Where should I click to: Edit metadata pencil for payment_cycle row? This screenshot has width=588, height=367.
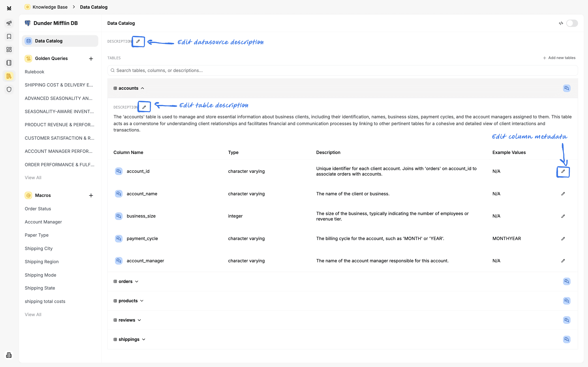(x=563, y=238)
